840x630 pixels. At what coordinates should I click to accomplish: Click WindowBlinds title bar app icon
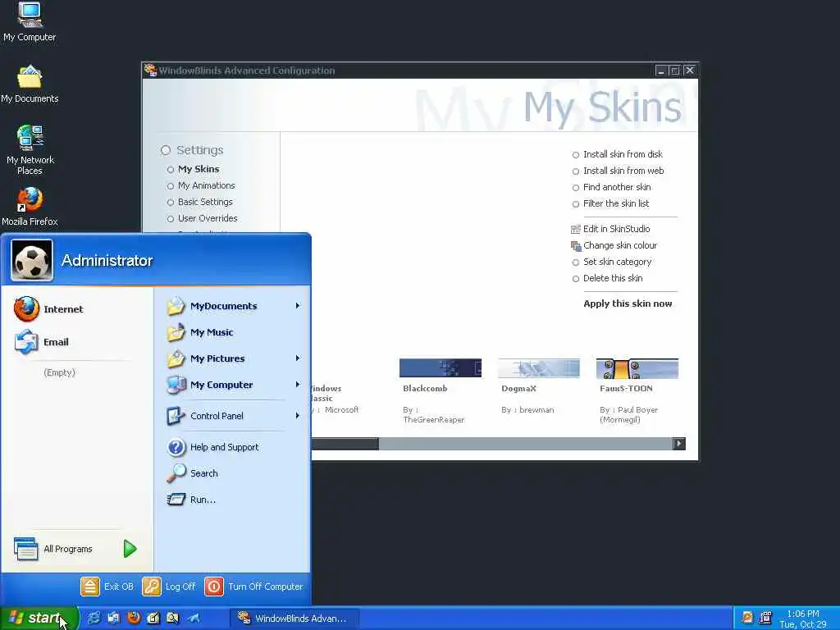pos(150,71)
